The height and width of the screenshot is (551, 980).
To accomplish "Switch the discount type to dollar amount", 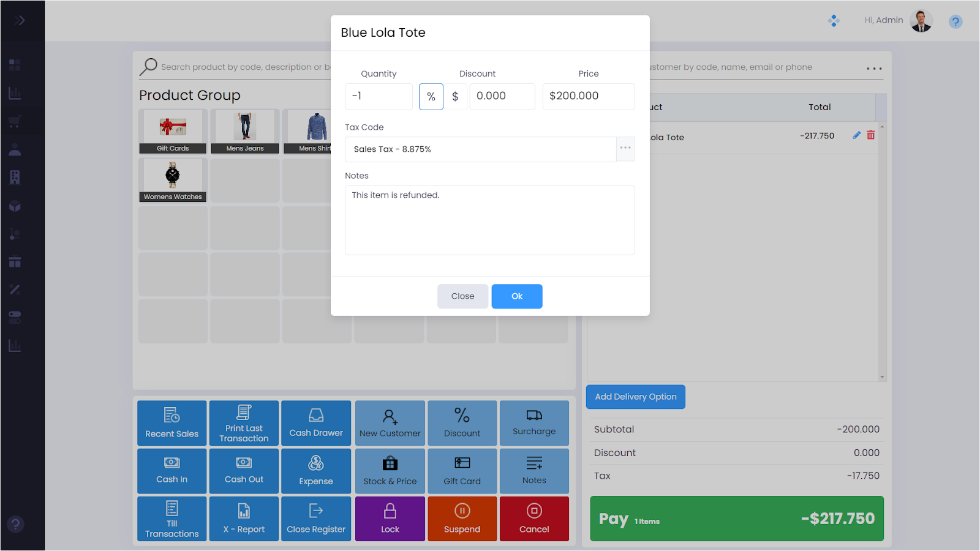I will (455, 97).
